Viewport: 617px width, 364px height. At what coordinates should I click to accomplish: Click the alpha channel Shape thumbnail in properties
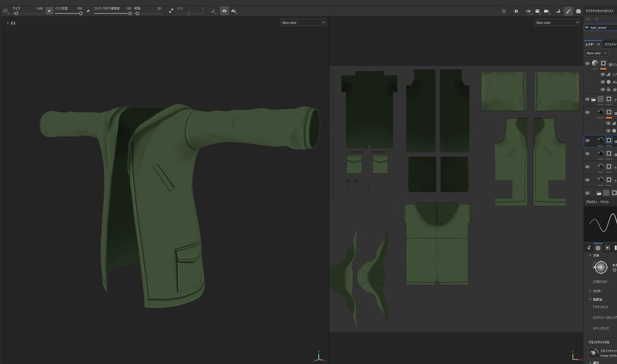point(594,353)
